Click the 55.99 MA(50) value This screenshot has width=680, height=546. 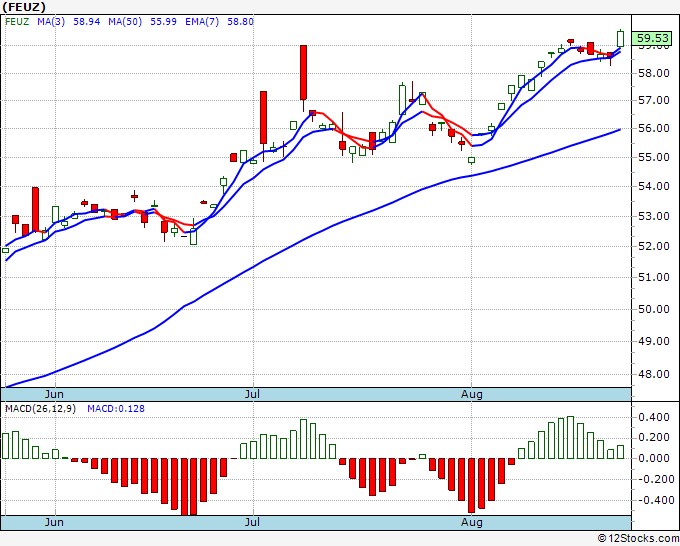pyautogui.click(x=163, y=22)
